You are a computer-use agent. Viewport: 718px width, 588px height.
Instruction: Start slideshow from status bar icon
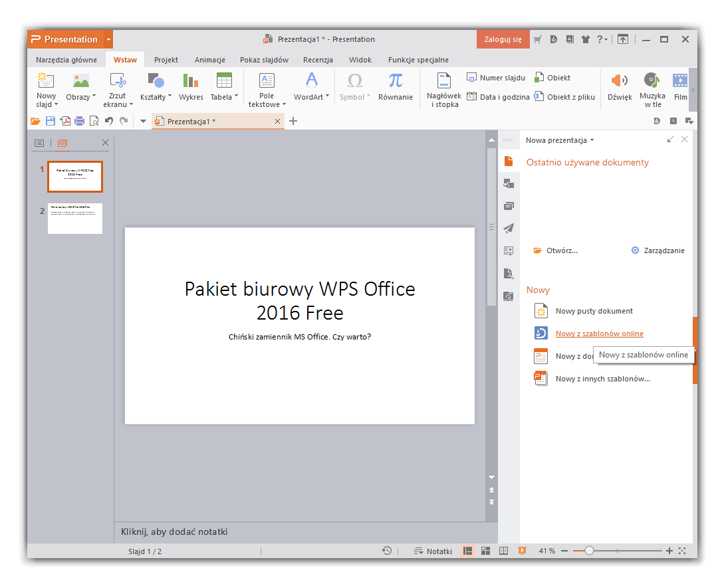coord(522,551)
